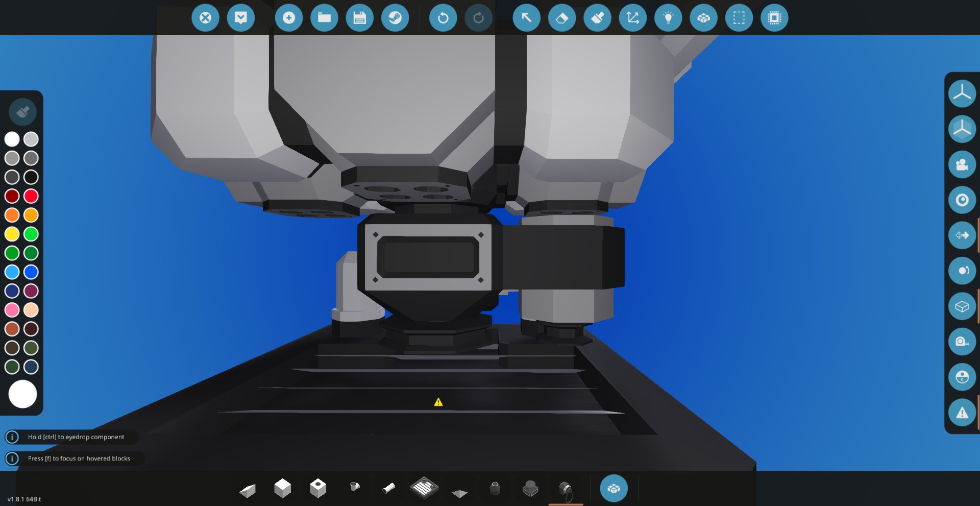Click the info icon beside the eyedrop hint
The image size is (980, 506).
pyautogui.click(x=12, y=437)
